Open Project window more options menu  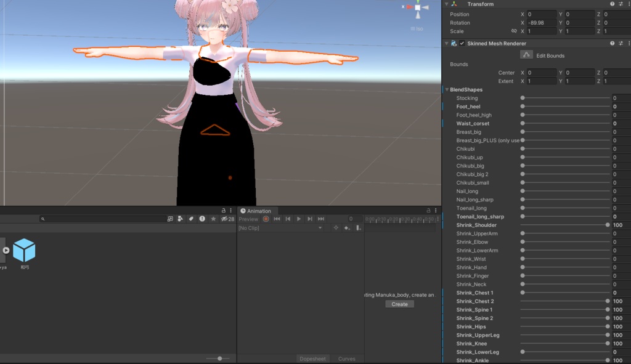231,211
